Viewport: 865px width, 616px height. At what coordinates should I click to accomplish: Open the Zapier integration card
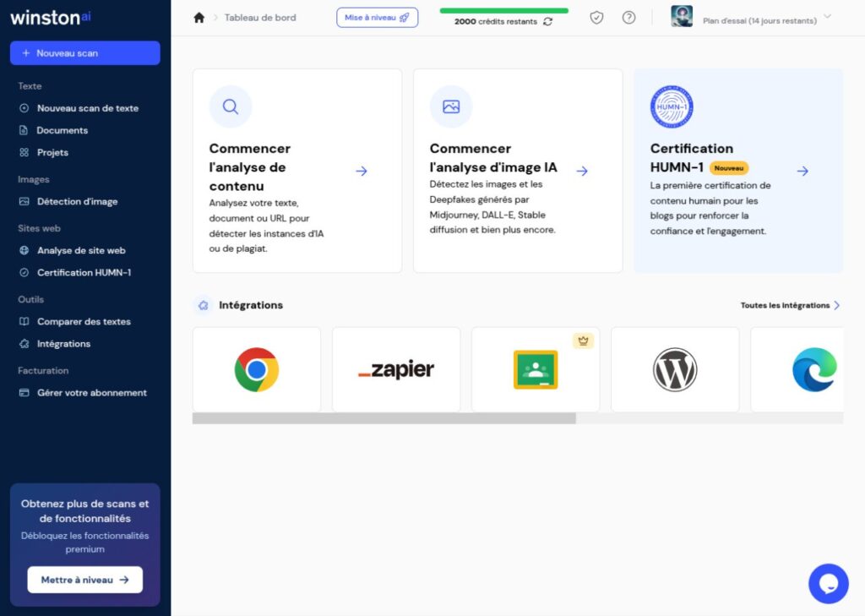tap(396, 369)
